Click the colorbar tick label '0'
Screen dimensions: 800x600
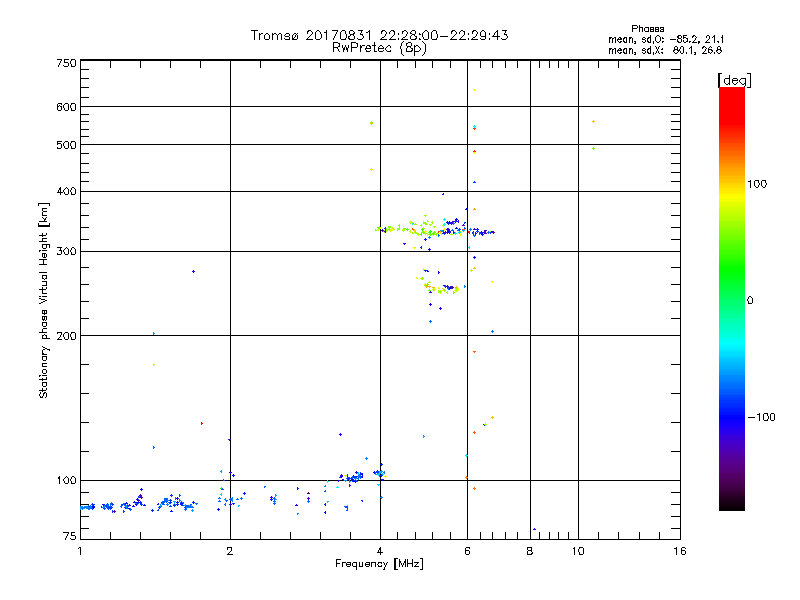pos(750,301)
